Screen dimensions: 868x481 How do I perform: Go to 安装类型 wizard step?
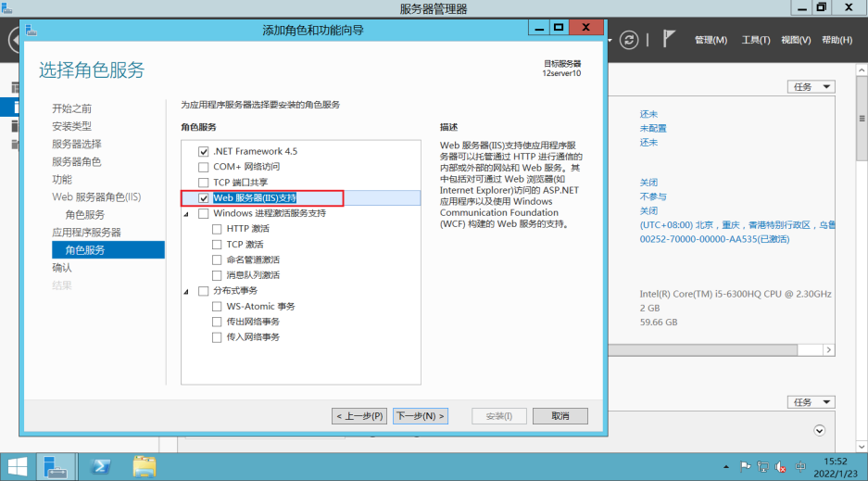[72, 126]
